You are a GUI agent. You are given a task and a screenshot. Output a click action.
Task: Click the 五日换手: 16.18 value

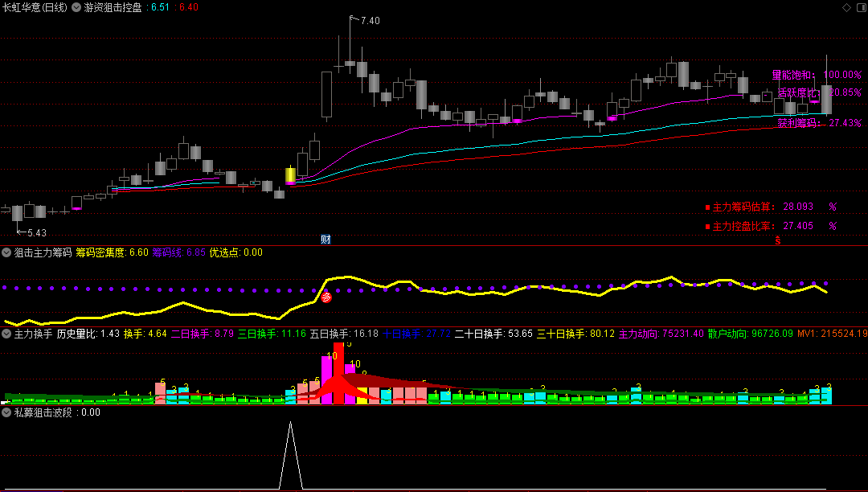[x=344, y=334]
